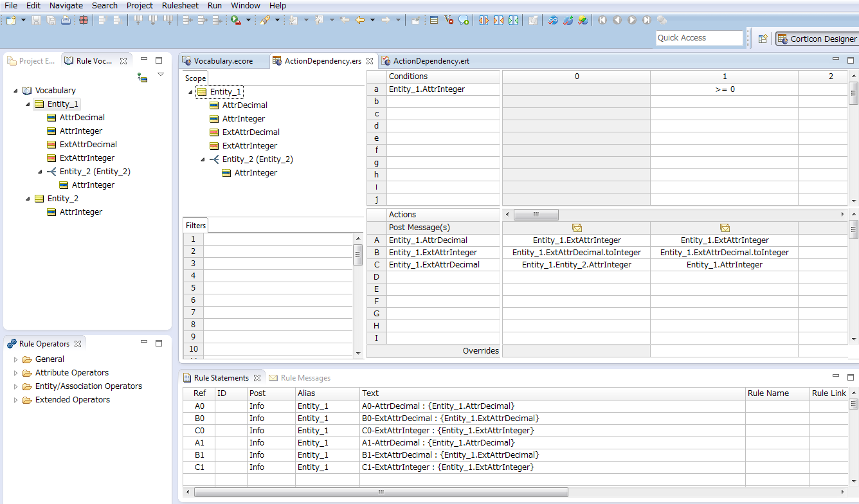Expand Entity_2 (Entity_2) in the Scope panel

(x=202, y=159)
